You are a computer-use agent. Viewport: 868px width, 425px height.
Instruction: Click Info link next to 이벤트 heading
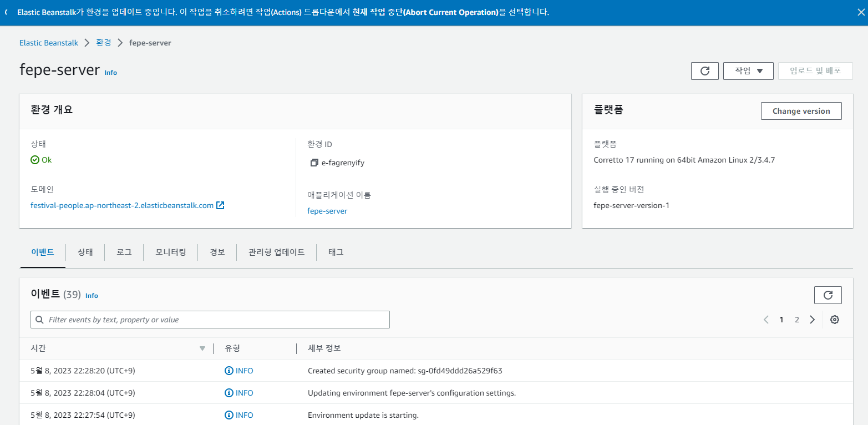point(92,296)
